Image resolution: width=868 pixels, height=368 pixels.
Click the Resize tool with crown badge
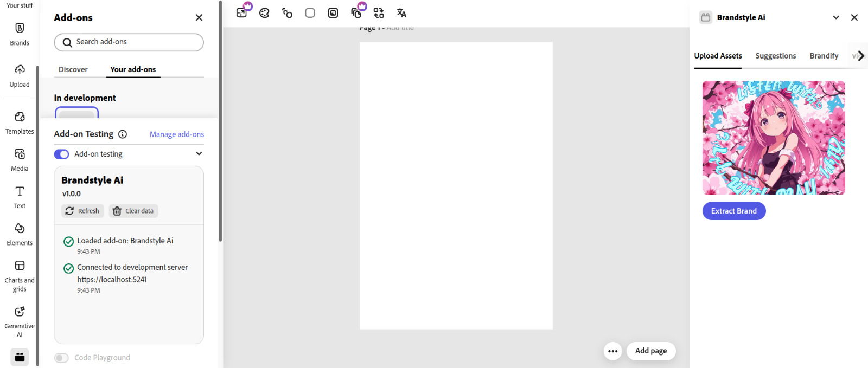point(242,12)
